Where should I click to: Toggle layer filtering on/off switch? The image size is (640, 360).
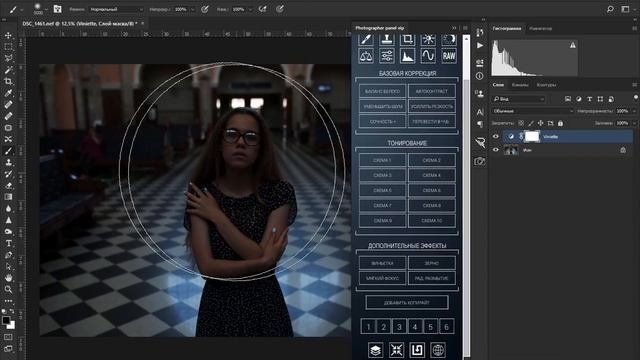(636, 98)
